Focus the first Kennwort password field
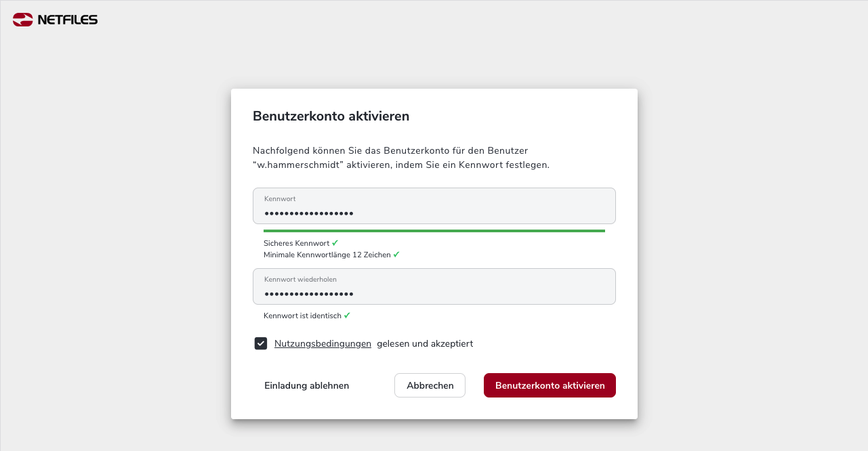The image size is (868, 451). pos(434,206)
